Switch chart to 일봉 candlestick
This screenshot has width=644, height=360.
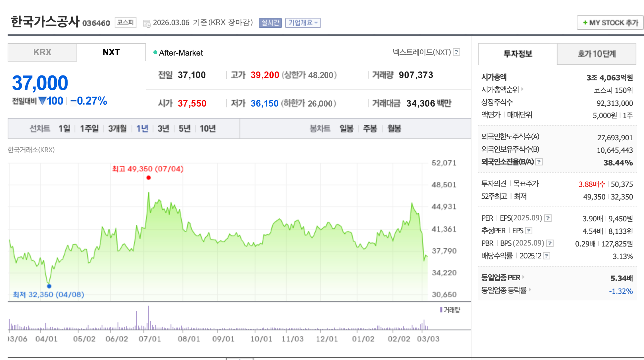[346, 128]
